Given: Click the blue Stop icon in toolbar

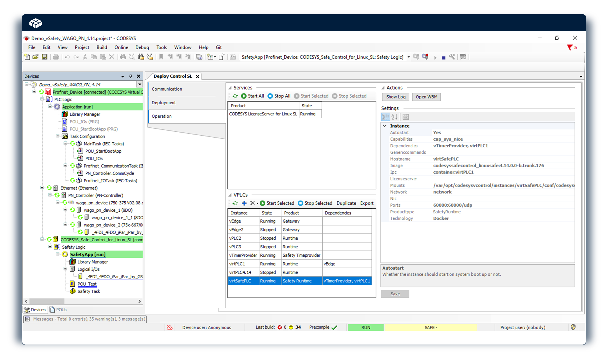Looking at the screenshot, I should coord(444,57).
